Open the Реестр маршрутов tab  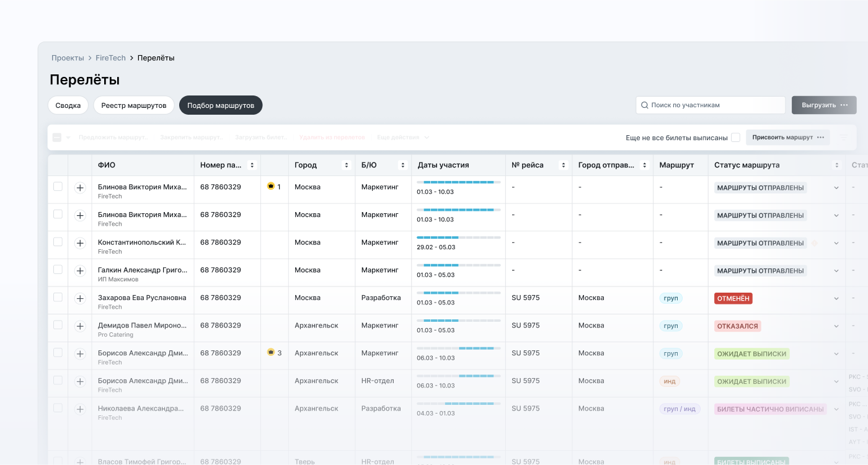pyautogui.click(x=134, y=105)
